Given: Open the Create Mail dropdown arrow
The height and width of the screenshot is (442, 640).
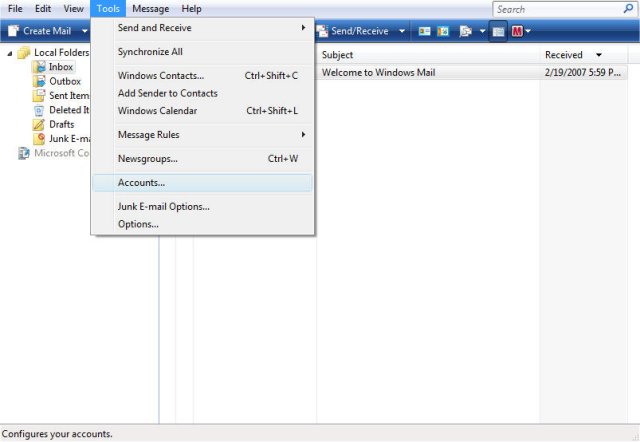Looking at the screenshot, I should point(84,31).
